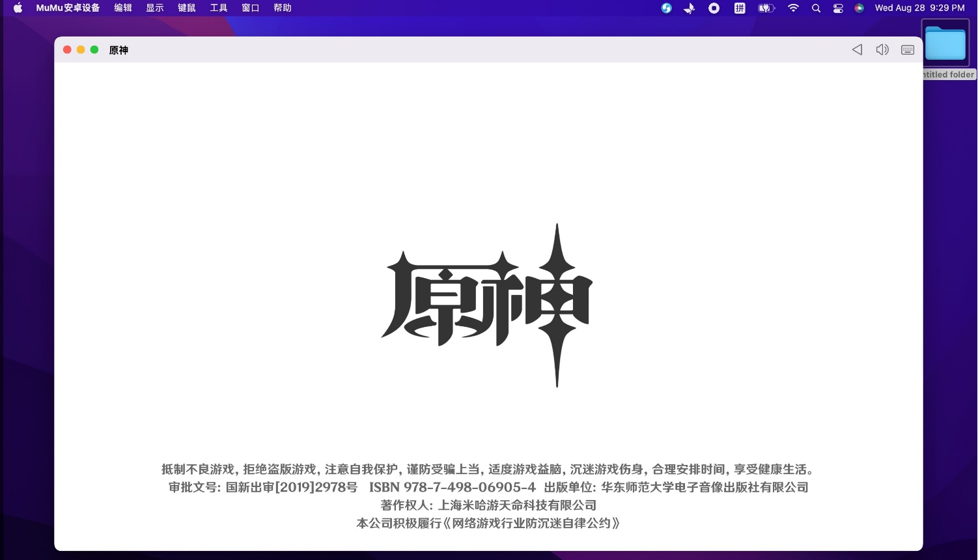Open the 编辑 menu

point(123,8)
